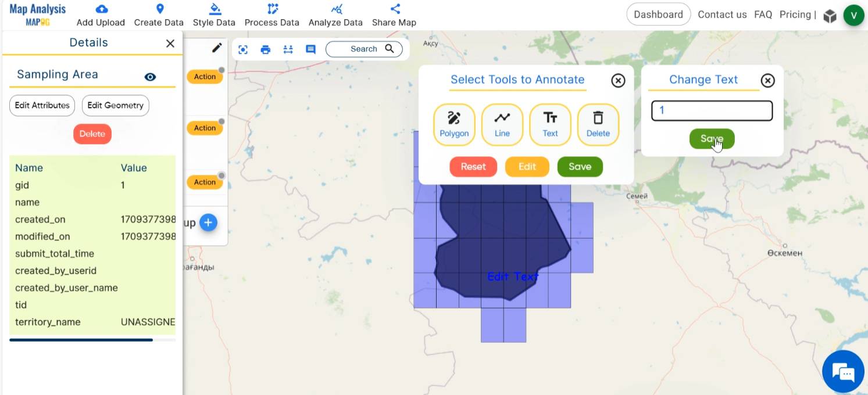Click the pencil edit icon
The height and width of the screenshot is (395, 868).
click(x=217, y=48)
